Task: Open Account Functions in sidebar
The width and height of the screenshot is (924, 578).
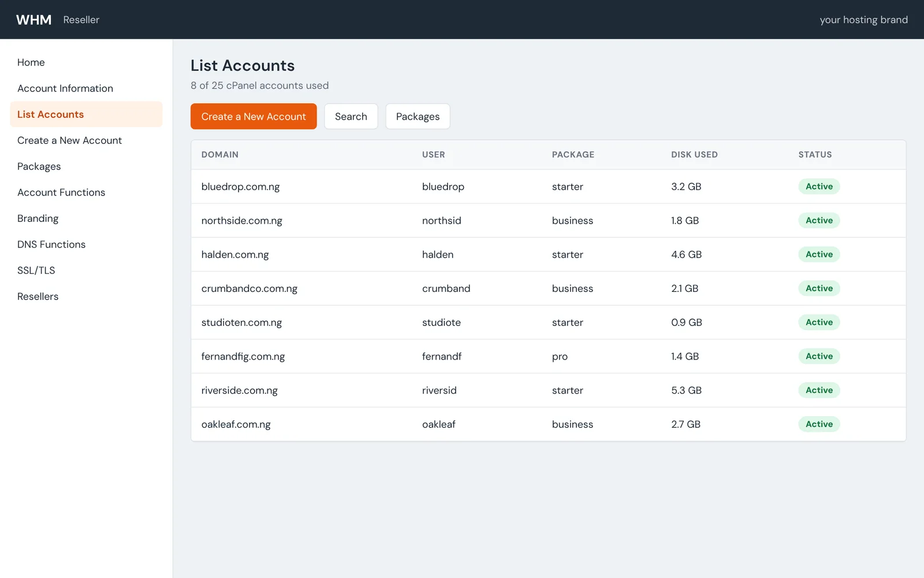Action: (x=61, y=192)
